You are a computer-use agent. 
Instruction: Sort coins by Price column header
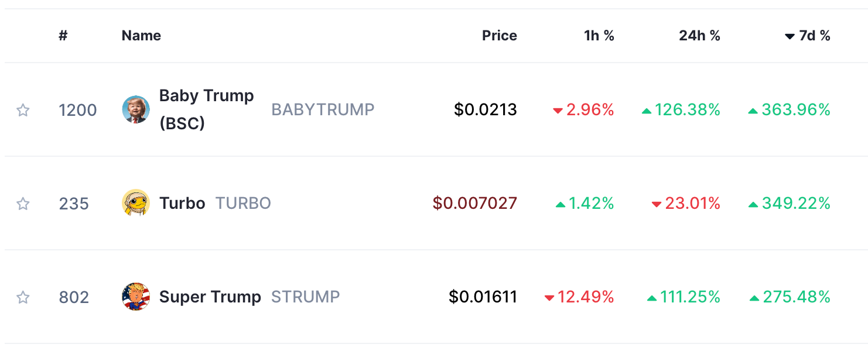(500, 36)
